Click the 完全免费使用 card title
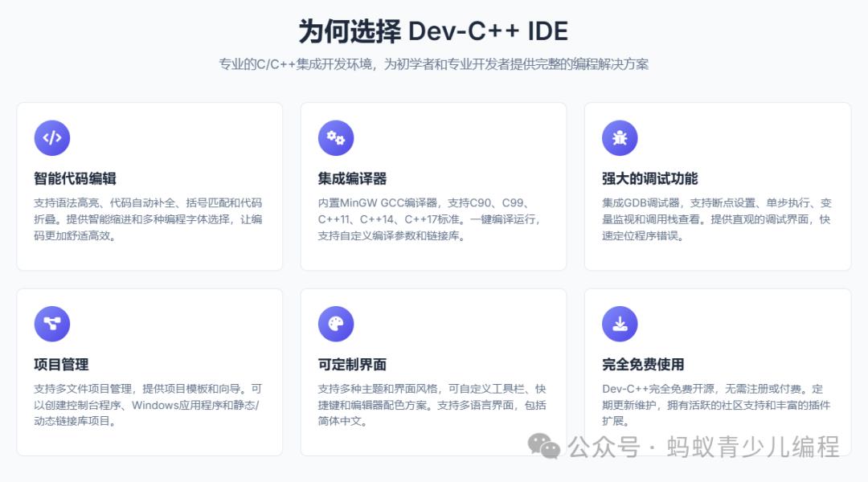Image resolution: width=868 pixels, height=482 pixels. point(643,365)
